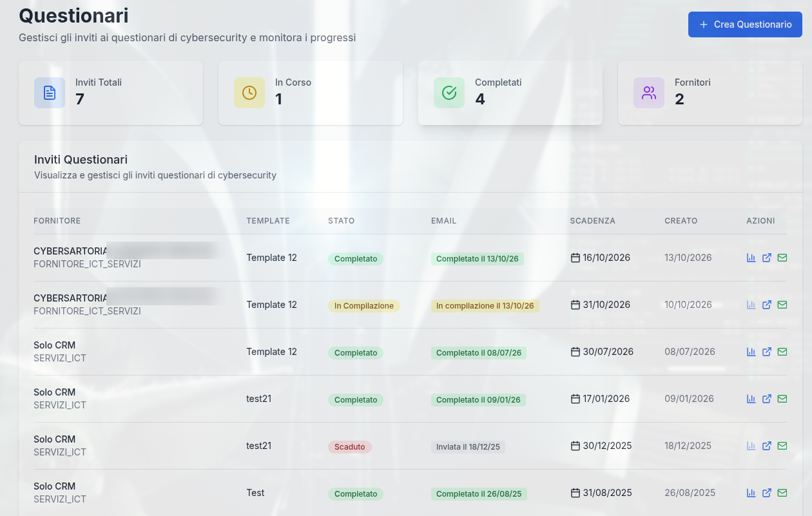
Task: Click the people icon in Fornitori card
Action: point(649,93)
